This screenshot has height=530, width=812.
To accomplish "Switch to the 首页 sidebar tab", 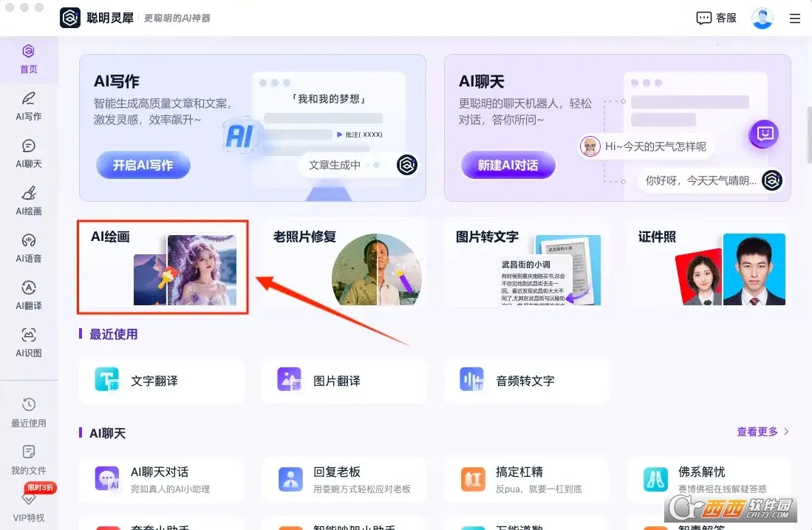I will tap(29, 59).
